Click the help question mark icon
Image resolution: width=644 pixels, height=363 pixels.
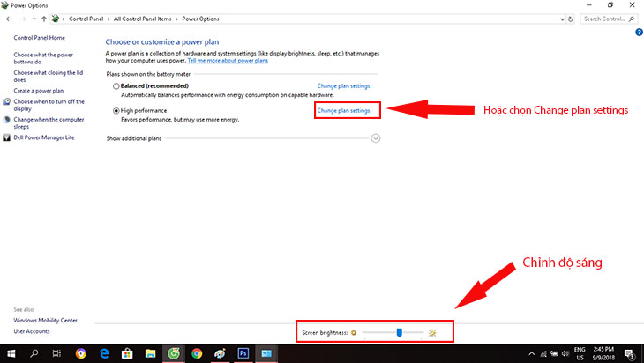pyautogui.click(x=639, y=32)
